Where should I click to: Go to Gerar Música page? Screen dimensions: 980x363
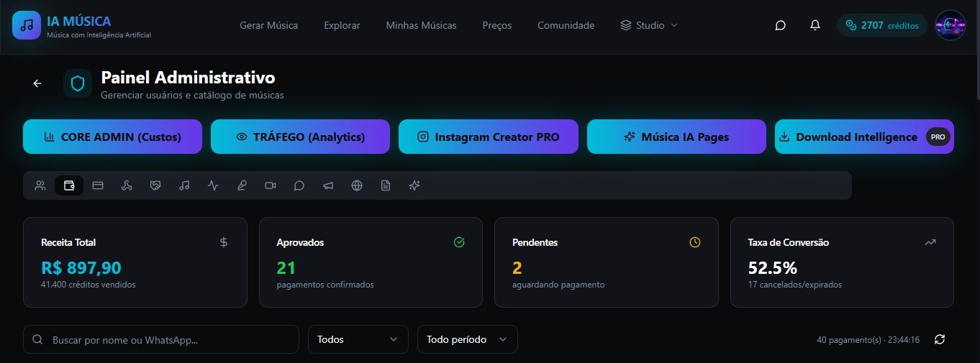(268, 25)
